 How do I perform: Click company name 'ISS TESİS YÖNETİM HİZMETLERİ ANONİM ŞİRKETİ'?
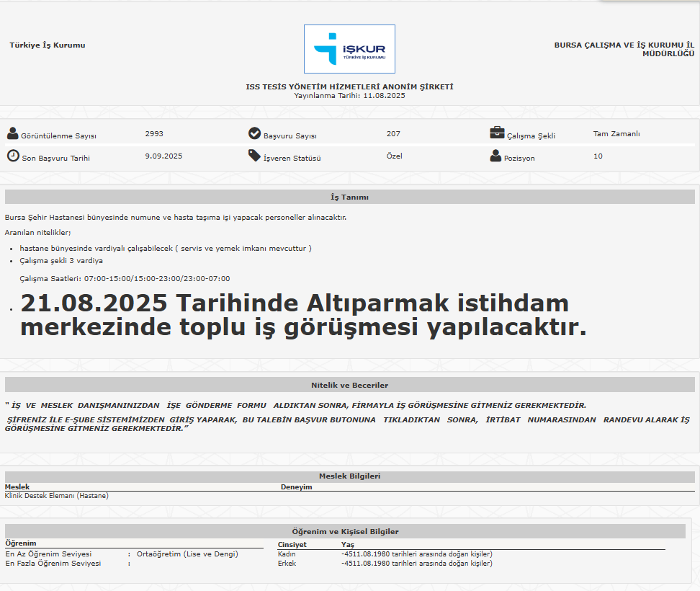(349, 86)
